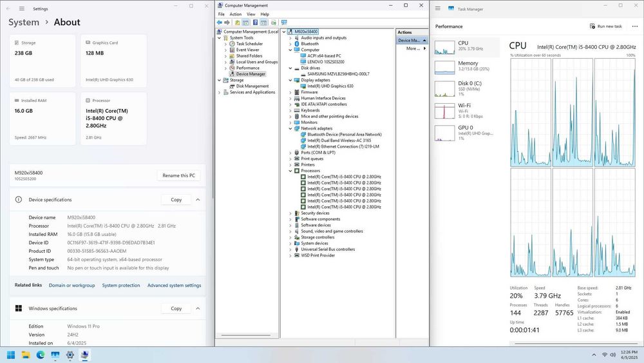
Task: Click the blue Help question-mark toolbar icon
Action: pyautogui.click(x=255, y=23)
